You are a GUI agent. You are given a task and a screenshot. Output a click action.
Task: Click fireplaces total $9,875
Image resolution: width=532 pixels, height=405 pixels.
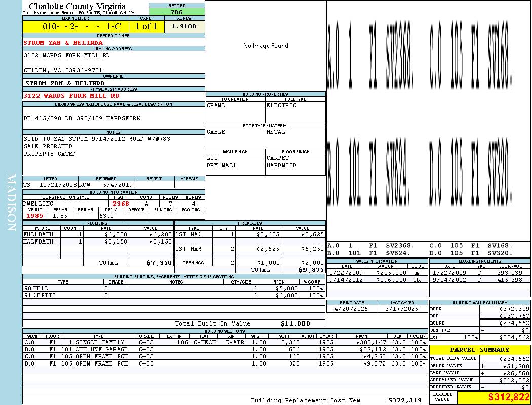pyautogui.click(x=312, y=270)
